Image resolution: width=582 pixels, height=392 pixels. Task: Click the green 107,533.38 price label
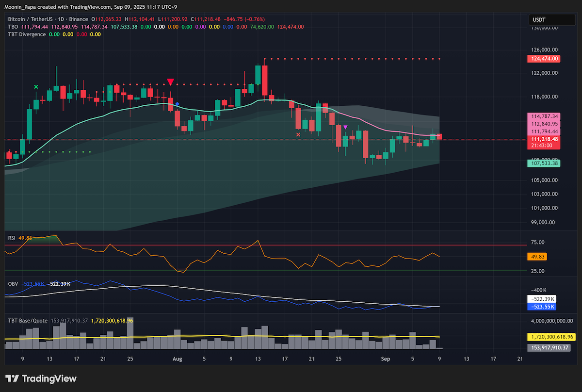click(543, 164)
